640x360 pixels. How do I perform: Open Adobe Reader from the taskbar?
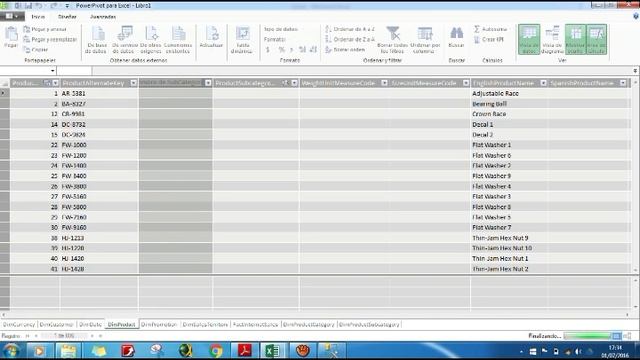coord(244,351)
